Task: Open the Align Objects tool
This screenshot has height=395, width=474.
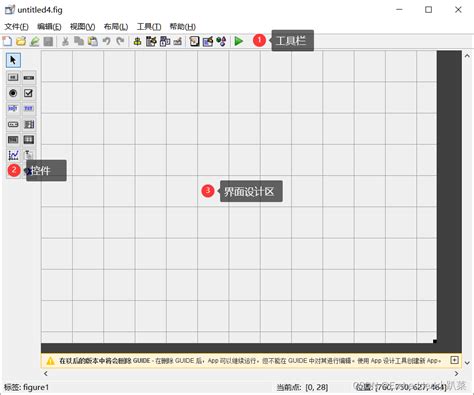Action: [x=137, y=41]
